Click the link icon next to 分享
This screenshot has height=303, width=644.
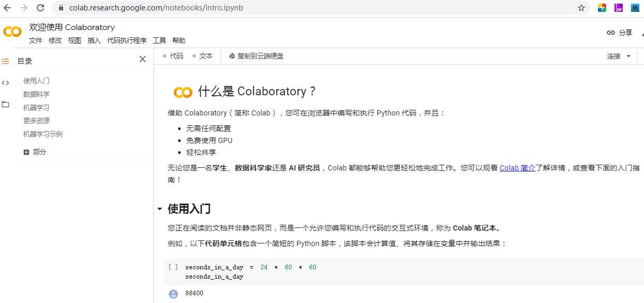coord(611,33)
